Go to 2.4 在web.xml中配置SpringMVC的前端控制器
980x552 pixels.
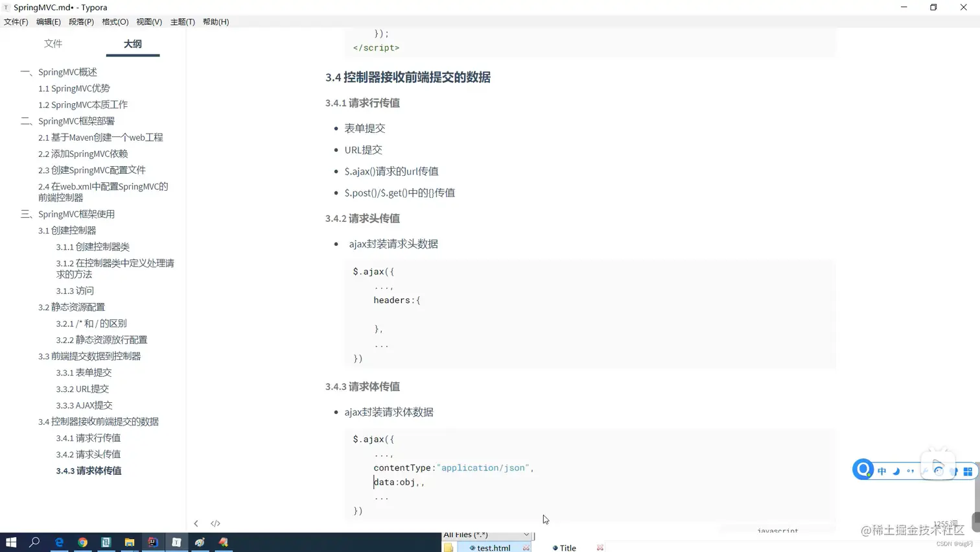point(103,192)
